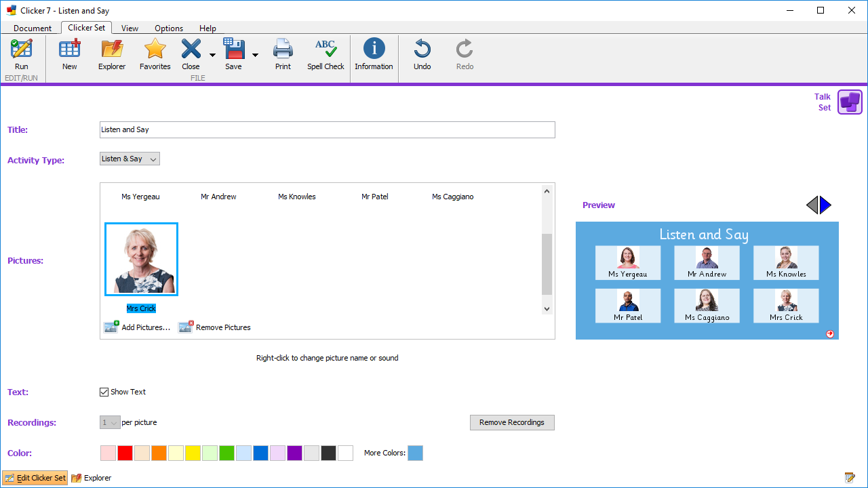Click the red arrow icon in preview
Viewport: 868px width, 488px height.
click(830, 333)
